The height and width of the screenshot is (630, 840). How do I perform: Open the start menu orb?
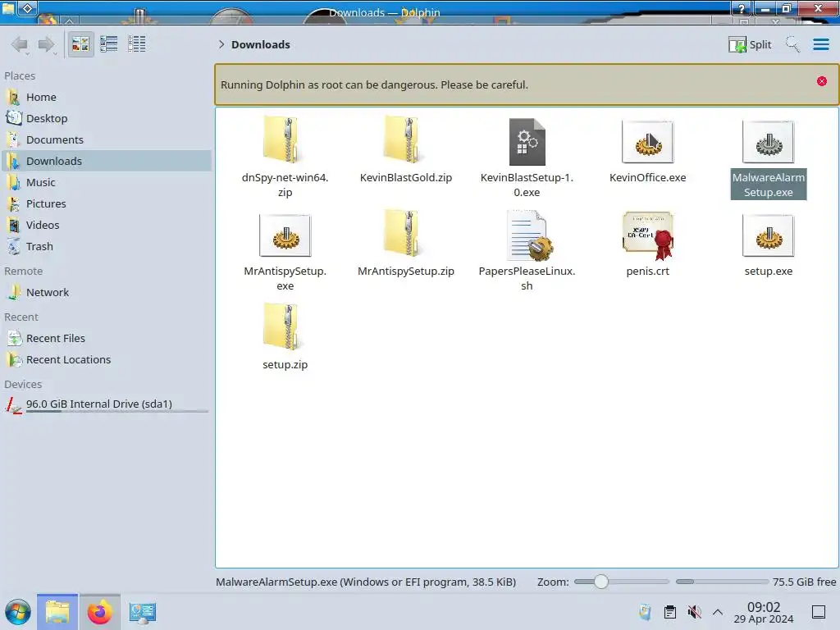click(18, 612)
